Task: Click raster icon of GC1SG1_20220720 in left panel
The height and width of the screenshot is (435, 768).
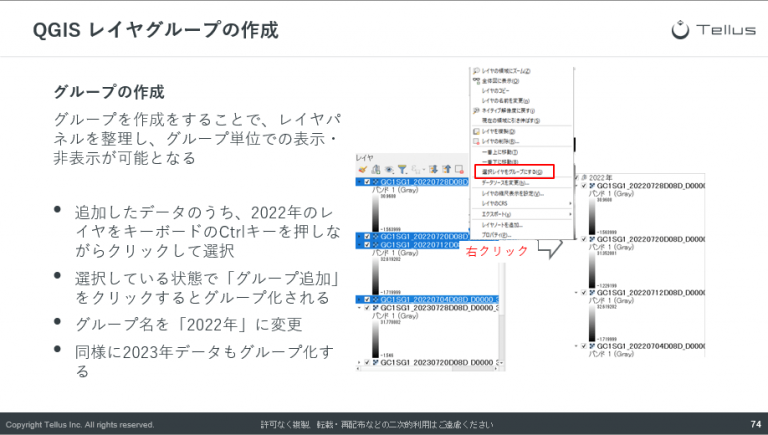Action: [376, 236]
